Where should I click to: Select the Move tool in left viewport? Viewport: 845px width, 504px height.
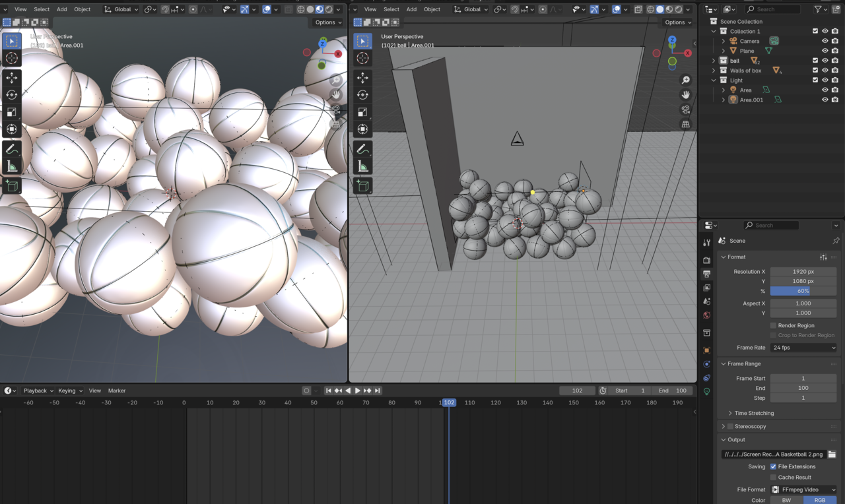(x=12, y=78)
